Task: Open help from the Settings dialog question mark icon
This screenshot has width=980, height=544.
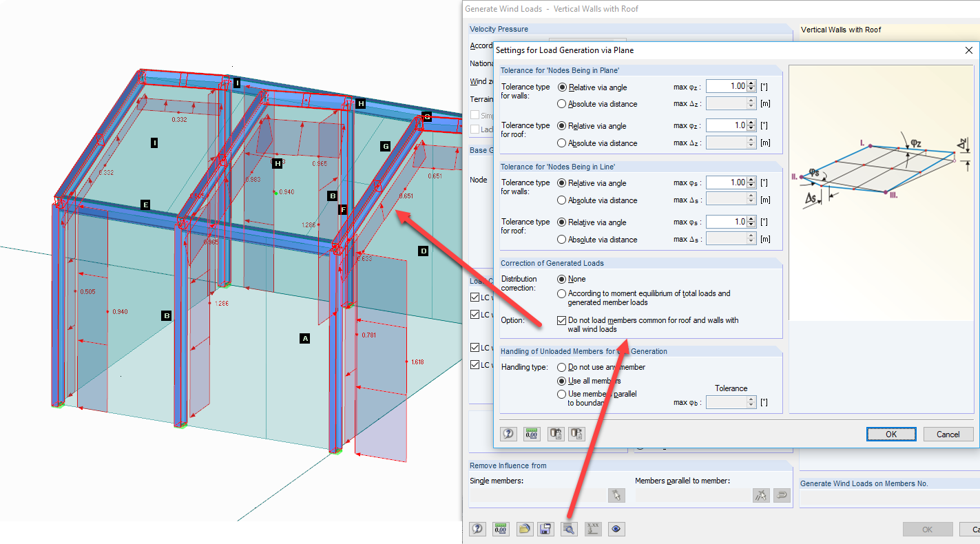Action: [508, 433]
